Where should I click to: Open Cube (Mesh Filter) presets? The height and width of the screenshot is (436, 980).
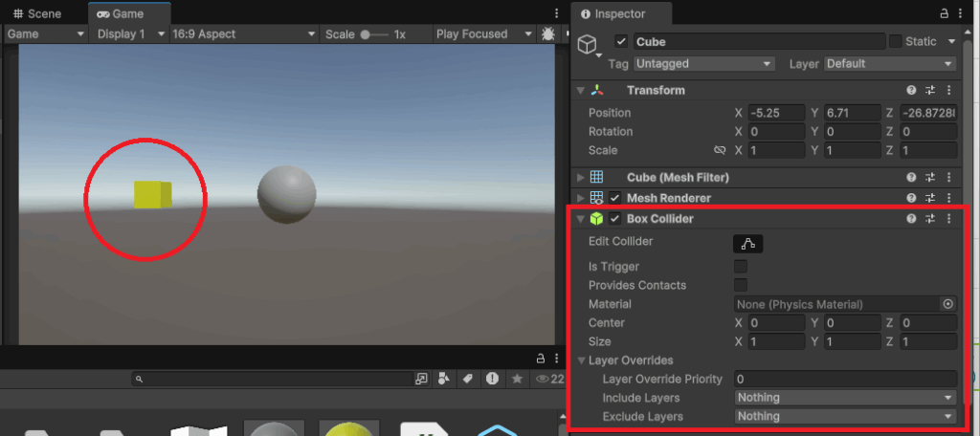930,178
